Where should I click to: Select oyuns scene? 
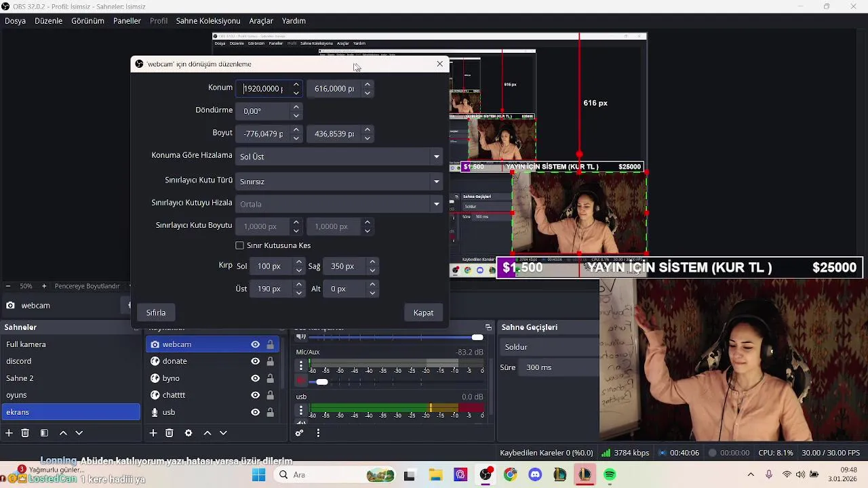click(x=71, y=395)
